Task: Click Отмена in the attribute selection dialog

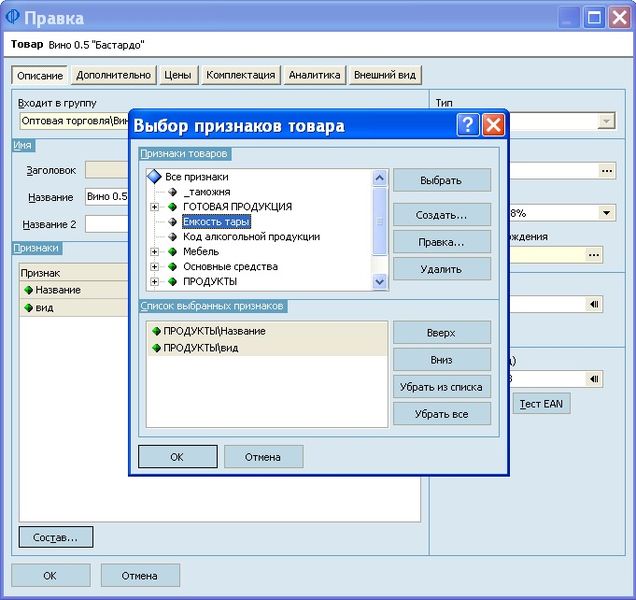Action: (x=263, y=457)
